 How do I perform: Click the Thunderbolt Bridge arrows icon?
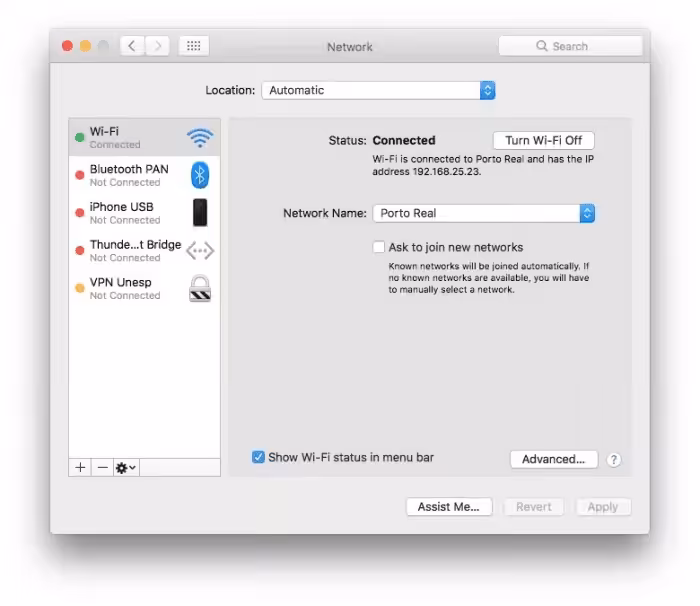click(200, 251)
